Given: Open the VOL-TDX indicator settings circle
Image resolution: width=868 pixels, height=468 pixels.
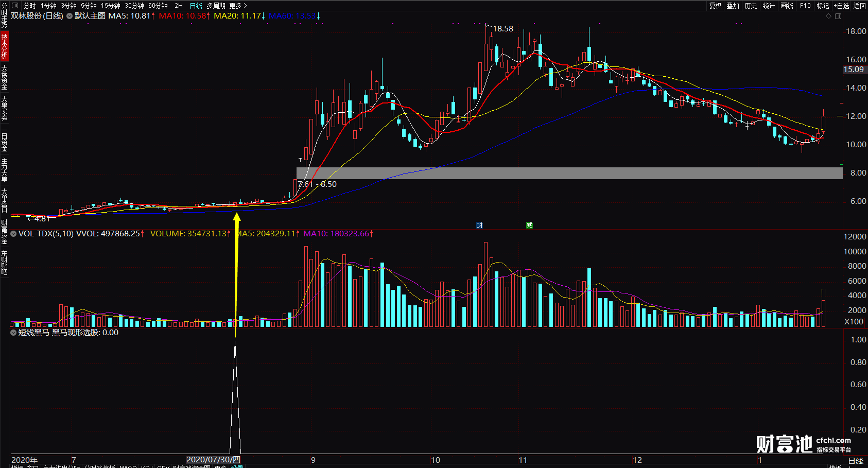Looking at the screenshot, I should [x=13, y=234].
